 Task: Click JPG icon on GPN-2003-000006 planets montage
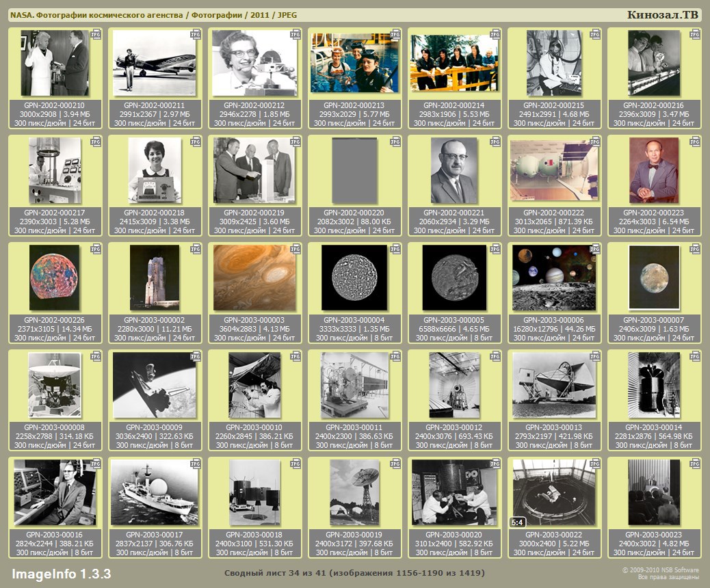point(595,248)
